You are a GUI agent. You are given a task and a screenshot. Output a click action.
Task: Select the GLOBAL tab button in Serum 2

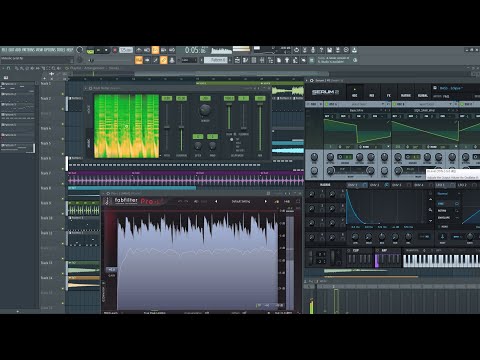click(423, 92)
